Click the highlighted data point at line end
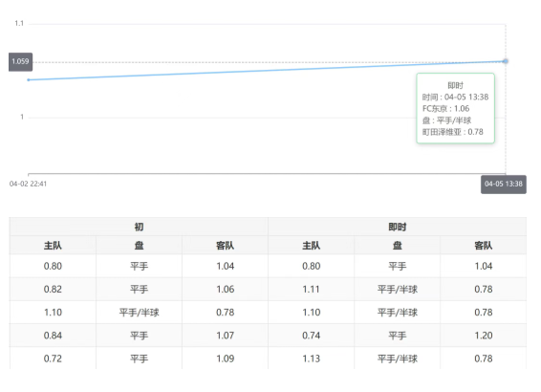This screenshot has width=541, height=392. click(x=505, y=61)
